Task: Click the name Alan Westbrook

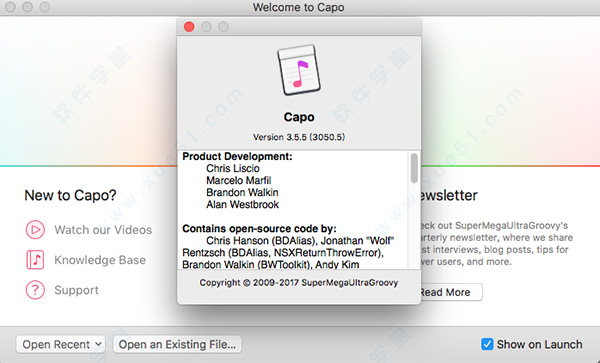Action: point(243,205)
